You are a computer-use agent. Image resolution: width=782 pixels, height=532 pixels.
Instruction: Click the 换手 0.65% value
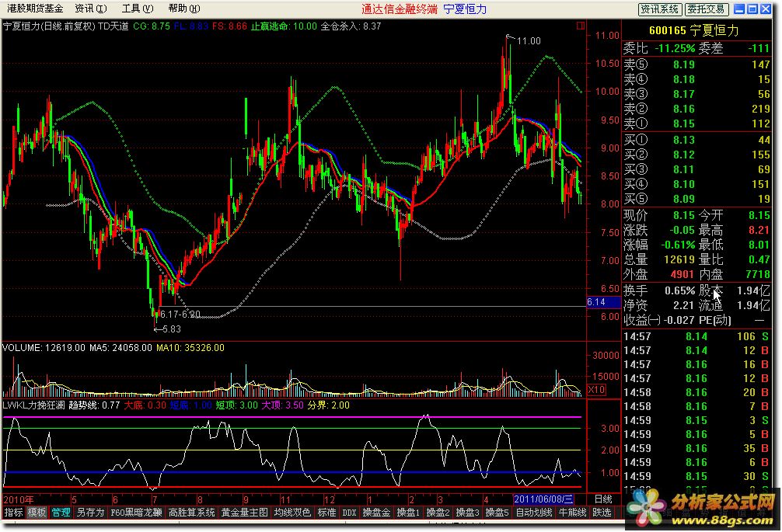(x=679, y=290)
